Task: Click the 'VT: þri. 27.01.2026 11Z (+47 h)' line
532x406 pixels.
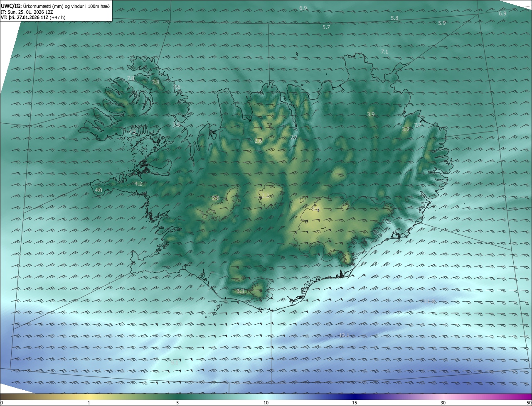Action: 33,17
